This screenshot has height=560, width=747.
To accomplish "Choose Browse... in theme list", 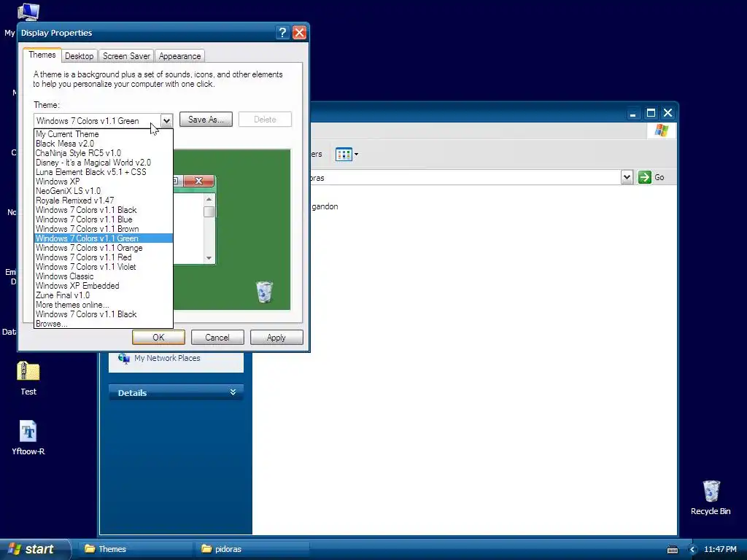I will (x=104, y=324).
